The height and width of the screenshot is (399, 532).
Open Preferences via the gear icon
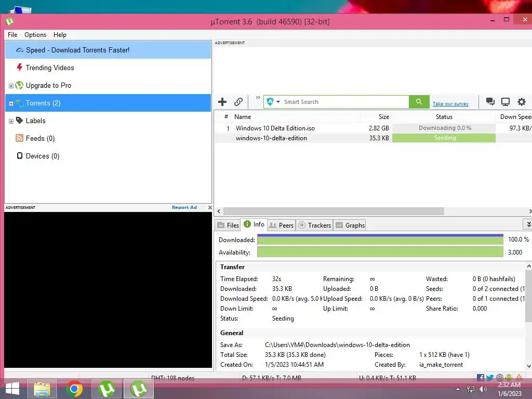522,101
